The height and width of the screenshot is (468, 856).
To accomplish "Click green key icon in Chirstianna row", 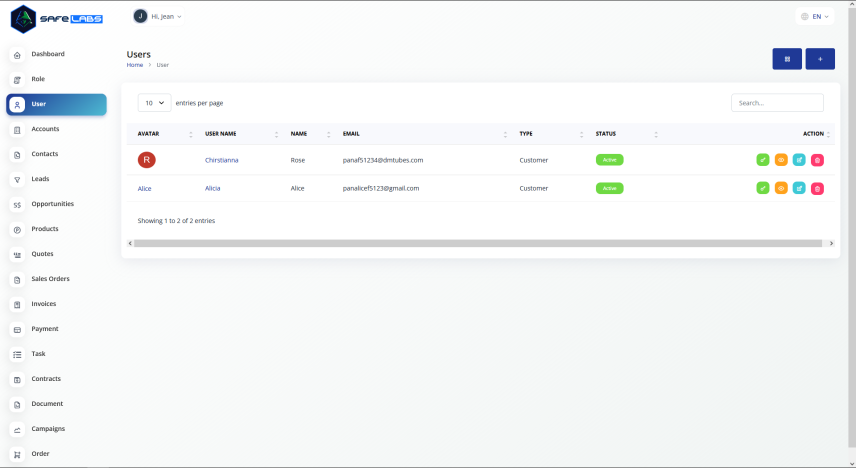I will tap(763, 160).
